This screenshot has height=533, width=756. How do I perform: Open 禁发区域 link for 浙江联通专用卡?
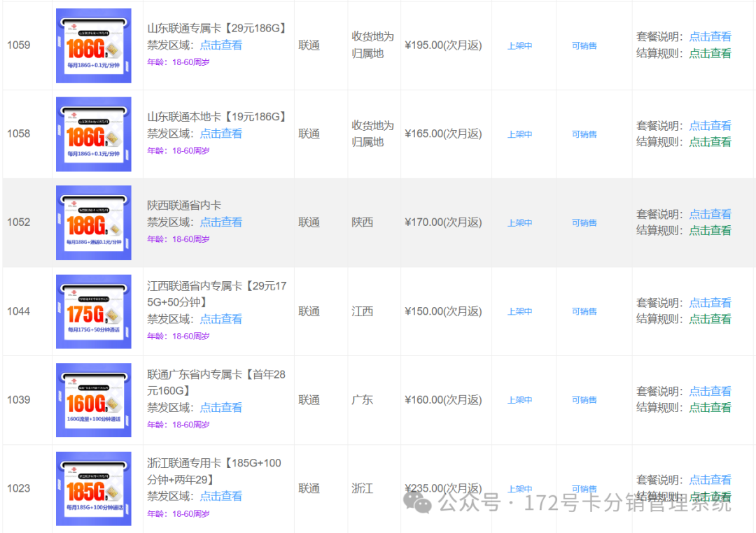coord(221,496)
